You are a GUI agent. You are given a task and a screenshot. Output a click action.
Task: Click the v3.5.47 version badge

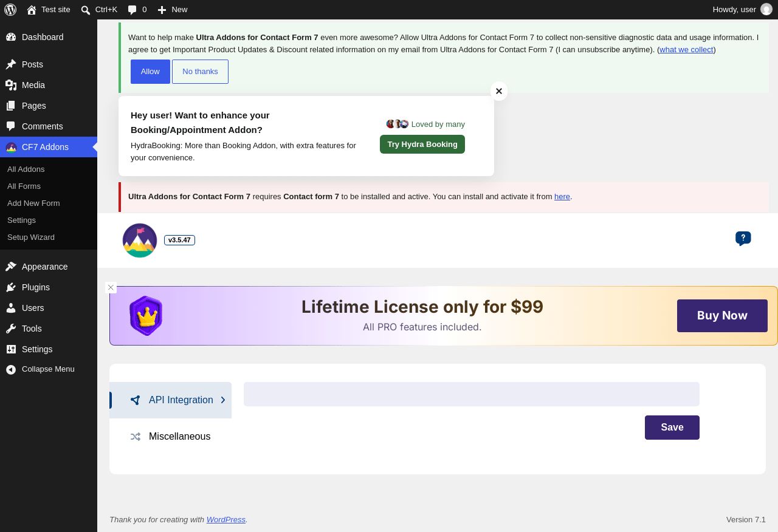[x=179, y=240]
